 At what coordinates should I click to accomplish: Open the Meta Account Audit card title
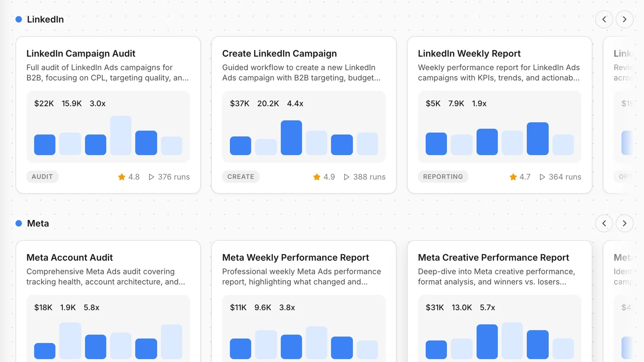(69, 257)
